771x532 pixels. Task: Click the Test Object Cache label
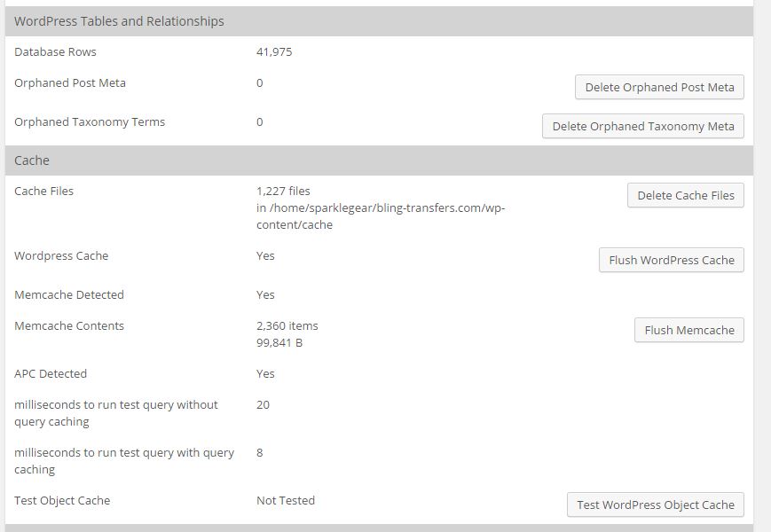(62, 501)
